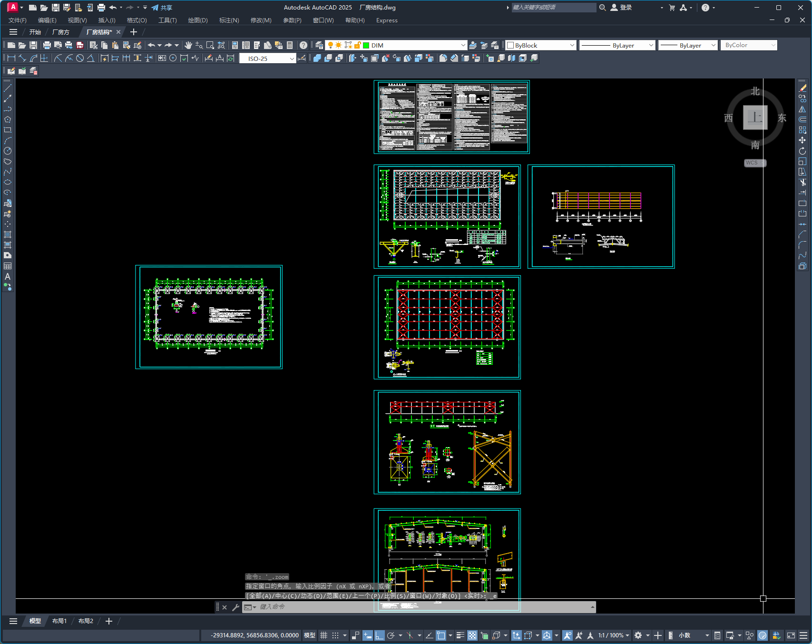Click the DIM layer green color swatch
812x644 pixels.
point(366,45)
